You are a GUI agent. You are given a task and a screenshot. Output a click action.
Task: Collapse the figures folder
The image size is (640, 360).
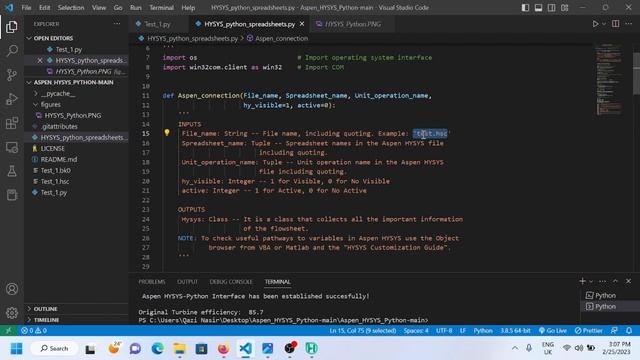click(x=51, y=104)
